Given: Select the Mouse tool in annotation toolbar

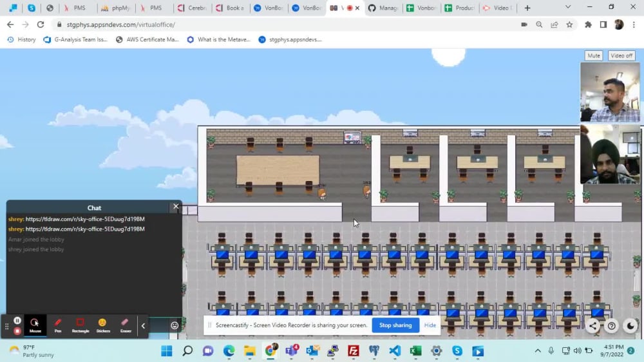Looking at the screenshot, I should pyautogui.click(x=35, y=325).
